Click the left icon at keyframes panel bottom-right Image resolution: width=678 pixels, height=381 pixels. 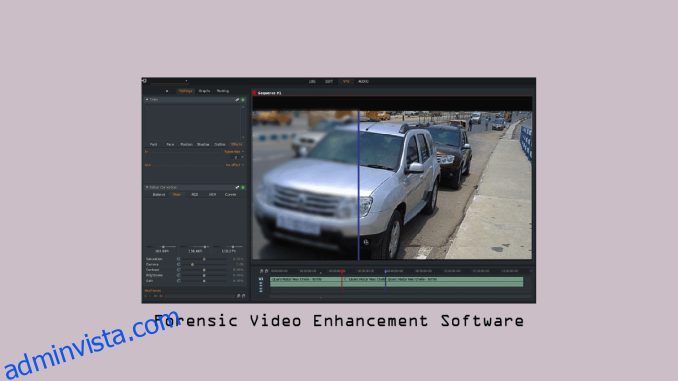[x=238, y=296]
